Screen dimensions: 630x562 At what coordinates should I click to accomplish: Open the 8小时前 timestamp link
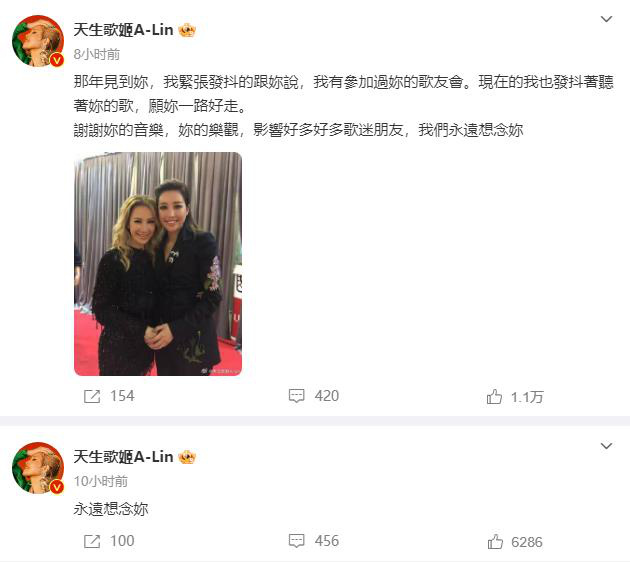97,54
